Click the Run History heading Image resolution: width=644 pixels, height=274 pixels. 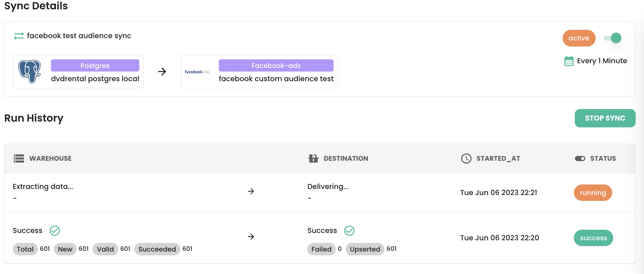[x=34, y=118]
